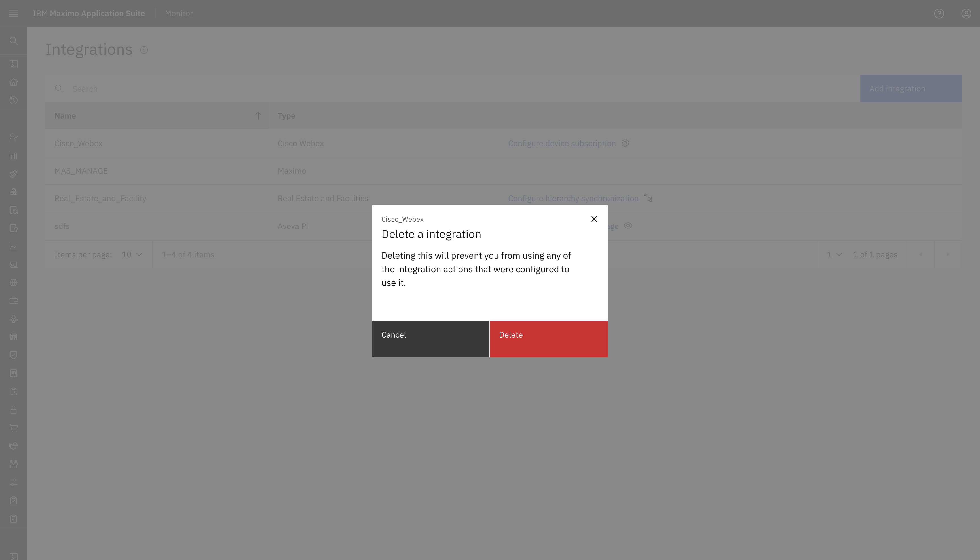Open the clipboard unlock sidebar icon
Viewport: 980px width, 560px height.
(x=13, y=391)
